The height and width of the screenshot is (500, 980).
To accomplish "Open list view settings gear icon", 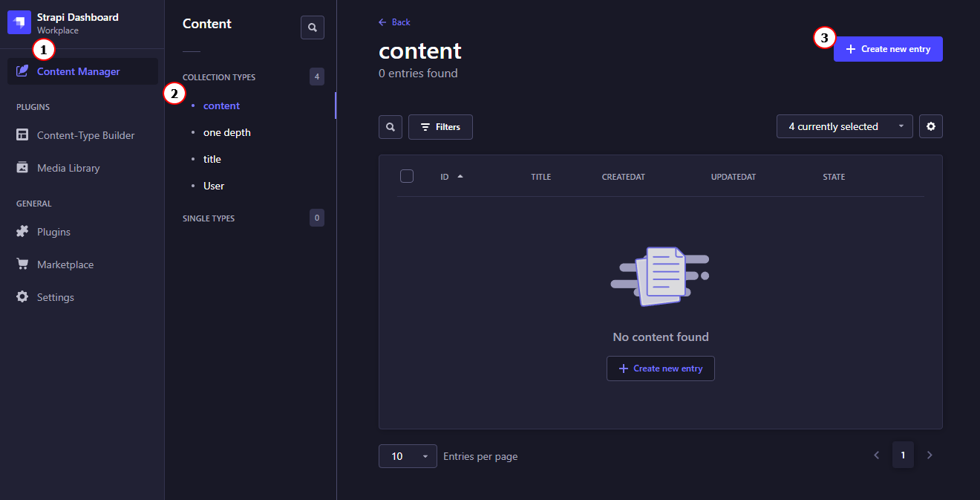I will pyautogui.click(x=931, y=126).
